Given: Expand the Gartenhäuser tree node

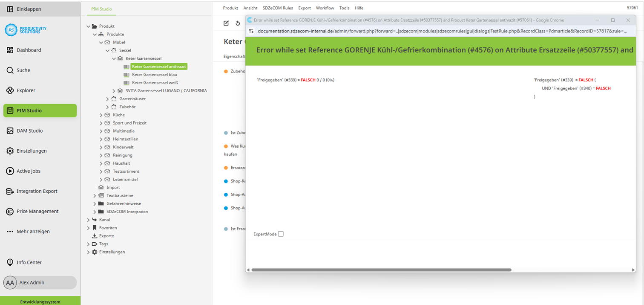Looking at the screenshot, I should point(107,99).
